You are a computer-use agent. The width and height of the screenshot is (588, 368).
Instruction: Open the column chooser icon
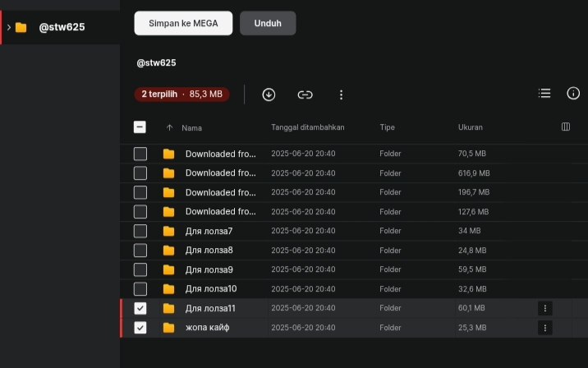pyautogui.click(x=566, y=126)
